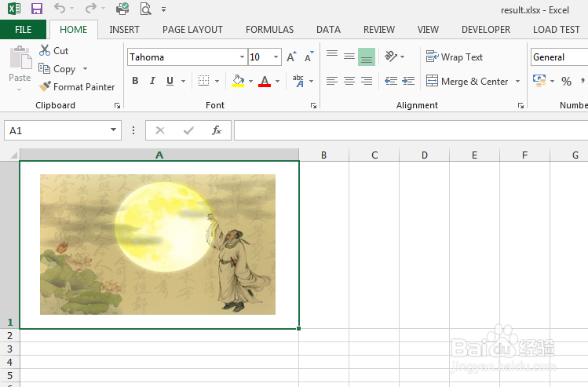Expand Merge & Center options
Screen dimensions: 588x387
click(x=518, y=82)
